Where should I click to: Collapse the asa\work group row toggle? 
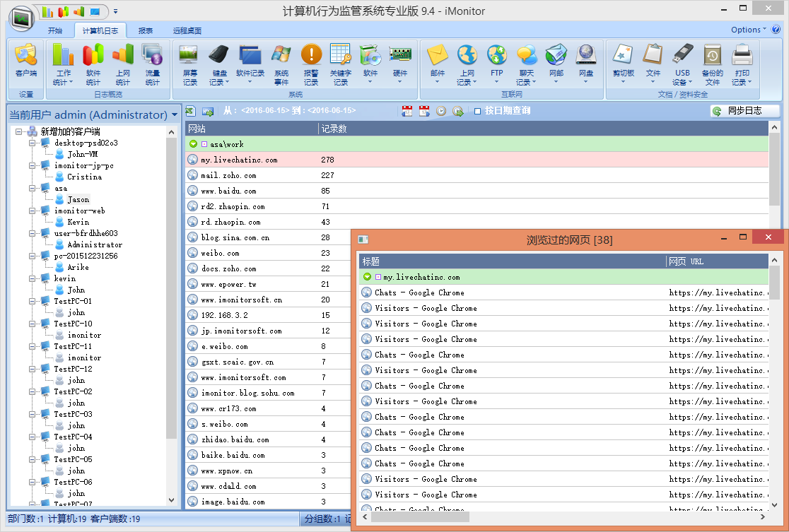pyautogui.click(x=193, y=144)
